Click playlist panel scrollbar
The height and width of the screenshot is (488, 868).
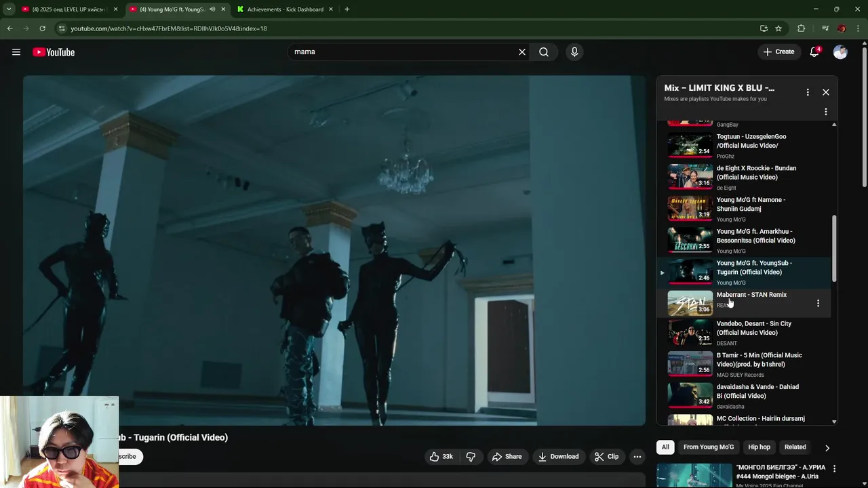pos(834,249)
